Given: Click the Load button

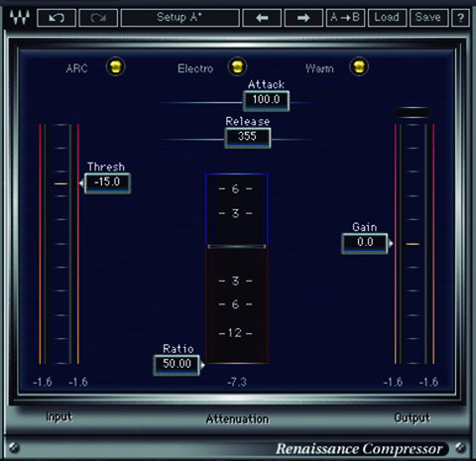Looking at the screenshot, I should point(387,18).
